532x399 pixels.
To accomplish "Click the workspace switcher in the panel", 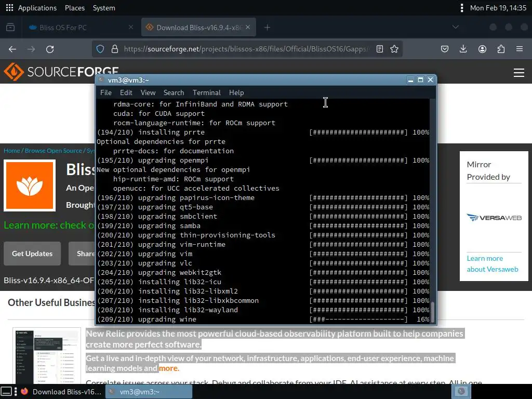I will pyautogui.click(x=461, y=392).
